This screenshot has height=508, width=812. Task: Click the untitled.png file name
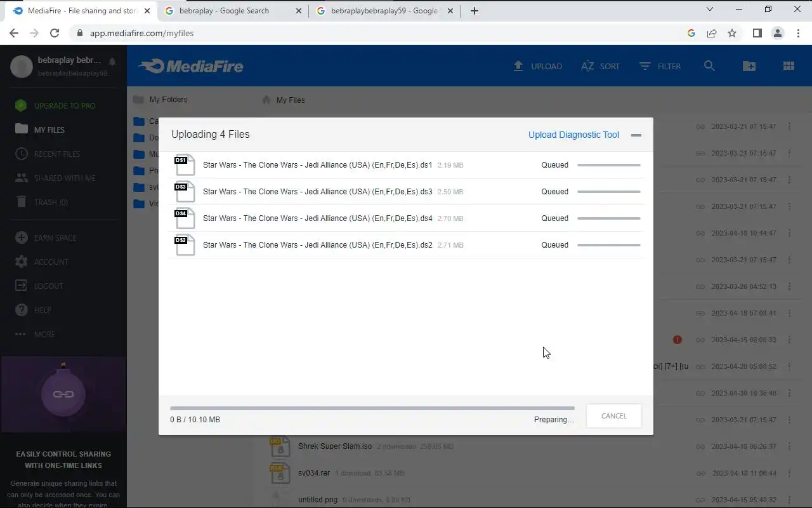coord(318,500)
